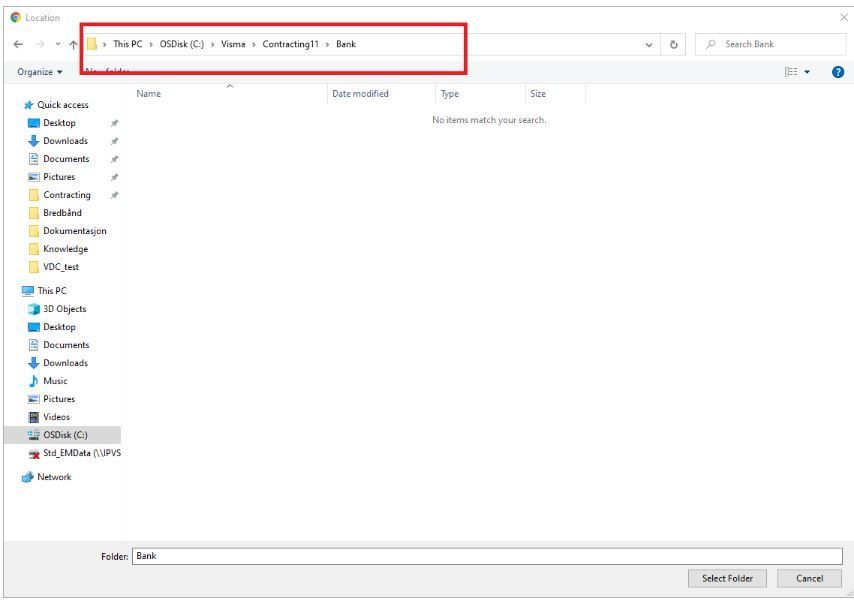Open Std_EMData network drive
Image resolution: width=854 pixels, height=600 pixels.
[82, 452]
